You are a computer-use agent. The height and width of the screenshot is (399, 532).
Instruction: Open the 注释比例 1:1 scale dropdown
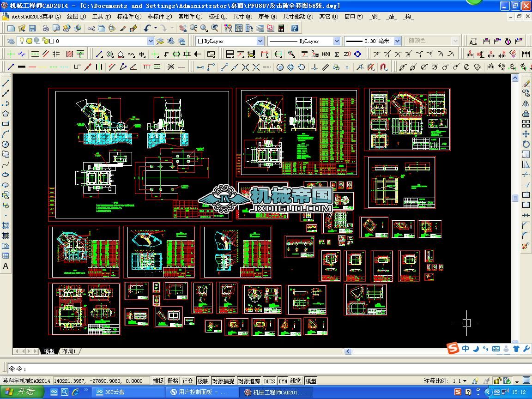tap(465, 381)
